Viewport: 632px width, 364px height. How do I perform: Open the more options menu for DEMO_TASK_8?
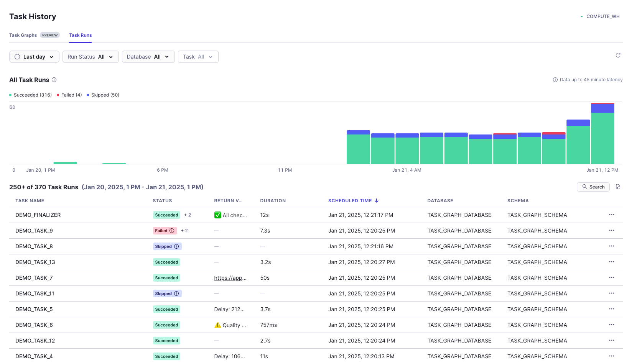(x=612, y=246)
